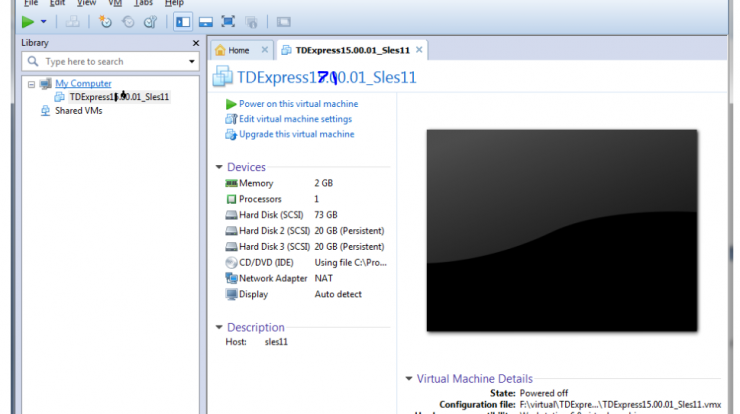Screen dimensions: 740x414
Task: Close the TDExpress15.00.01_Sles11 tab
Action: 419,50
